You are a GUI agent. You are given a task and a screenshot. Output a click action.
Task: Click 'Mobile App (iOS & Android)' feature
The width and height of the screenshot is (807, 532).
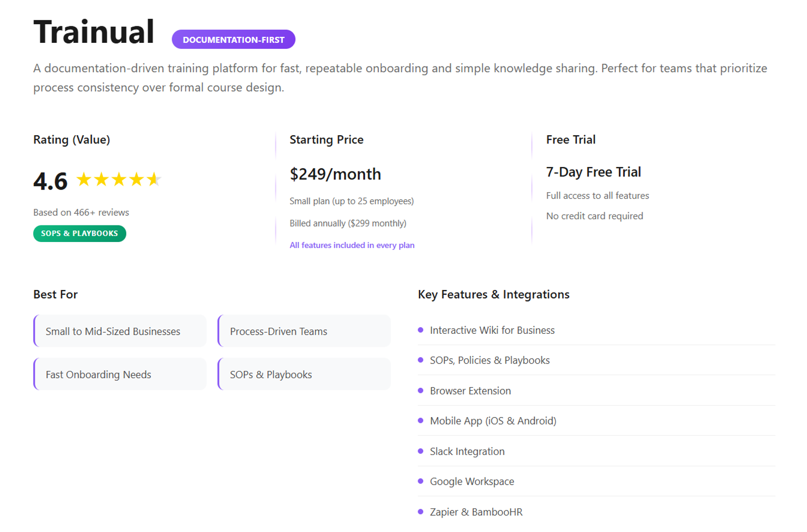493,421
